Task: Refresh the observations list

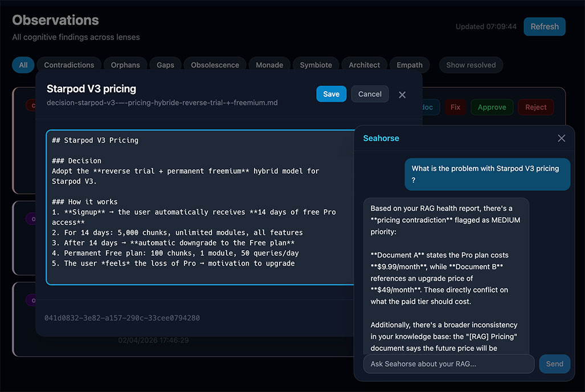Action: point(544,26)
